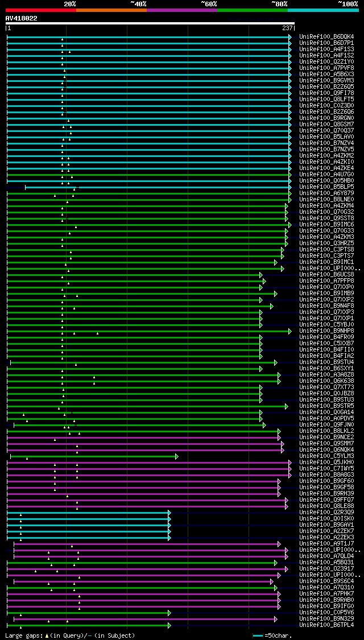Select the UniRef100_A6Y879 label
Viewport: 364px width, 640px height.
tap(326, 193)
